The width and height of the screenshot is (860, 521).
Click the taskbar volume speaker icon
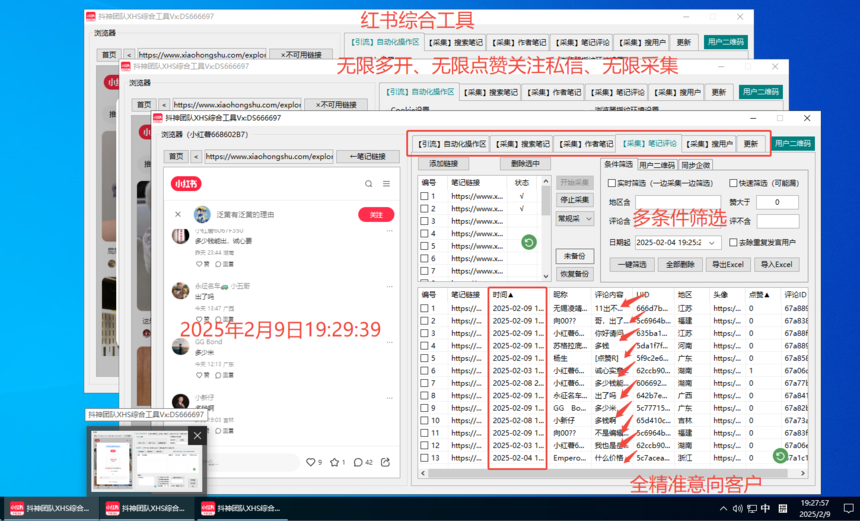(738, 508)
